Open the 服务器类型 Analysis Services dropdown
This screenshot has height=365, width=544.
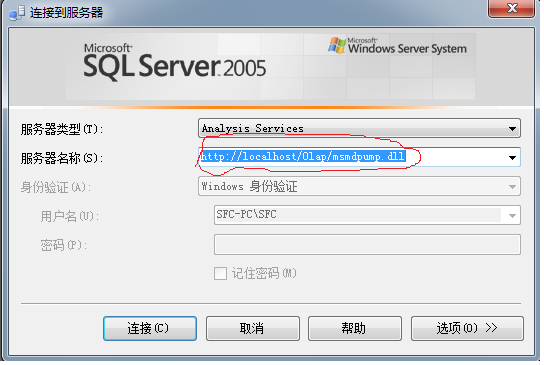[x=359, y=128]
